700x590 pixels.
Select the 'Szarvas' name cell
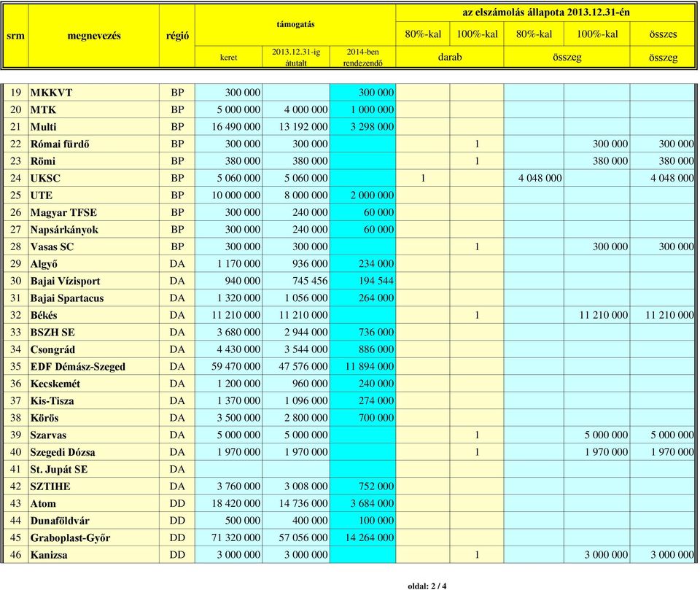[x=94, y=435]
